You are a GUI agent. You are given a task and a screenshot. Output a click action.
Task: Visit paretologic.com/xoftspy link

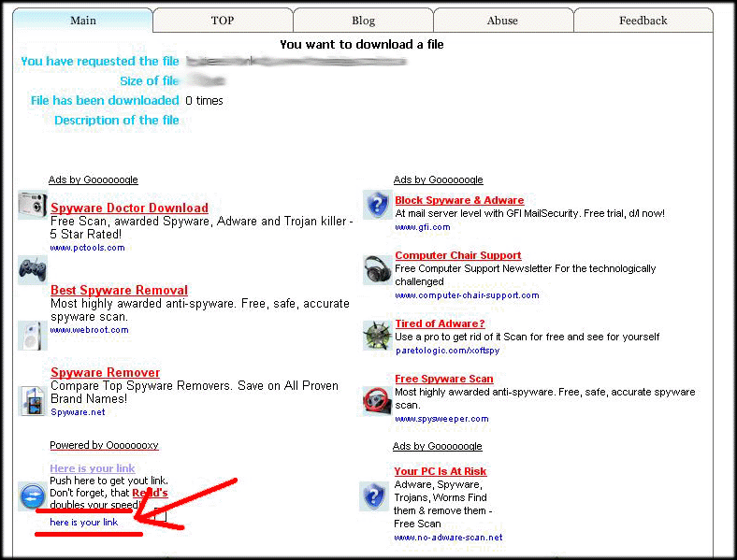(447, 351)
